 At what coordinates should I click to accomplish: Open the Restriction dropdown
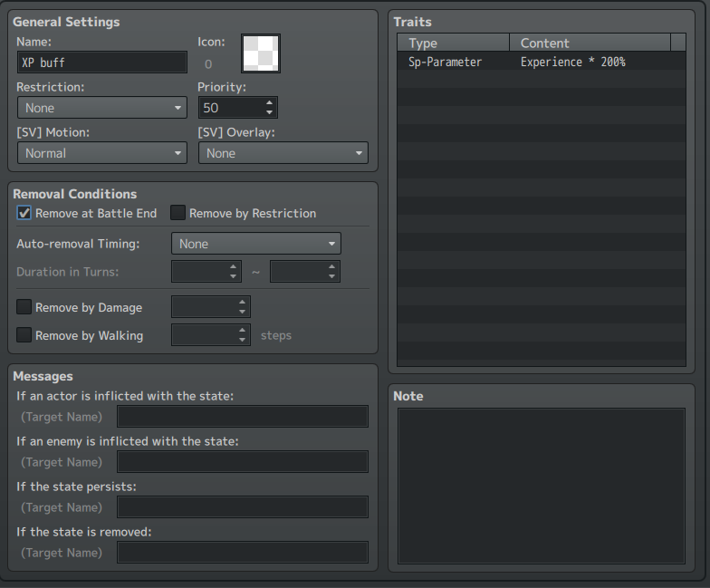click(x=101, y=108)
